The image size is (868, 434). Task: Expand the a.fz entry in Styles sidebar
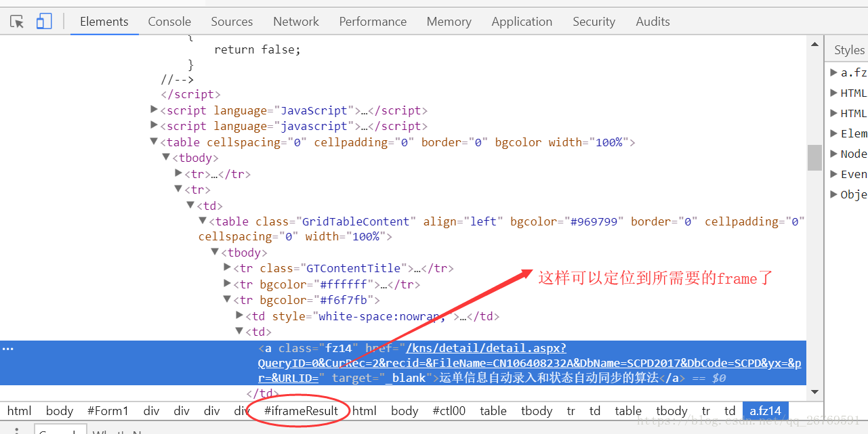[835, 72]
